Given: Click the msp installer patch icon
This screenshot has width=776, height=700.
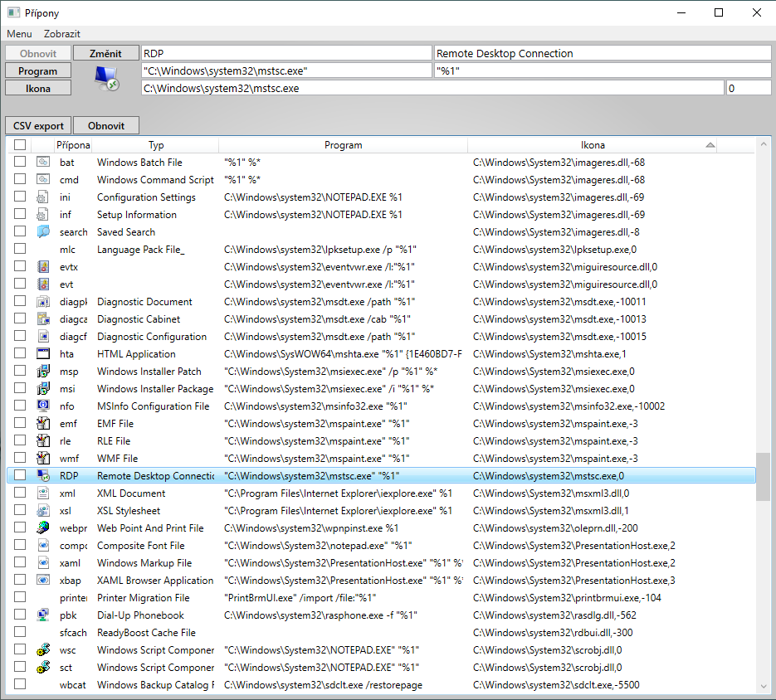Looking at the screenshot, I should click(43, 371).
